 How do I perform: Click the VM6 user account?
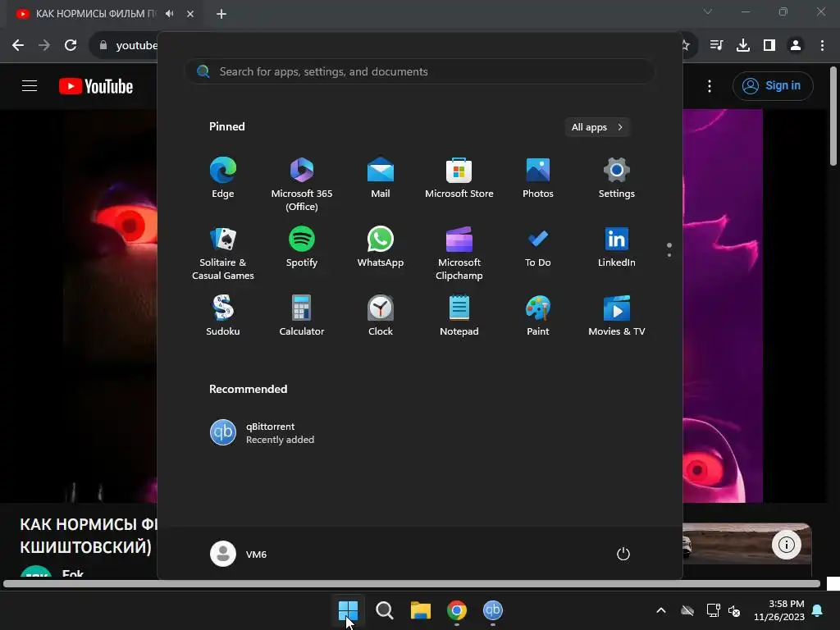239,554
